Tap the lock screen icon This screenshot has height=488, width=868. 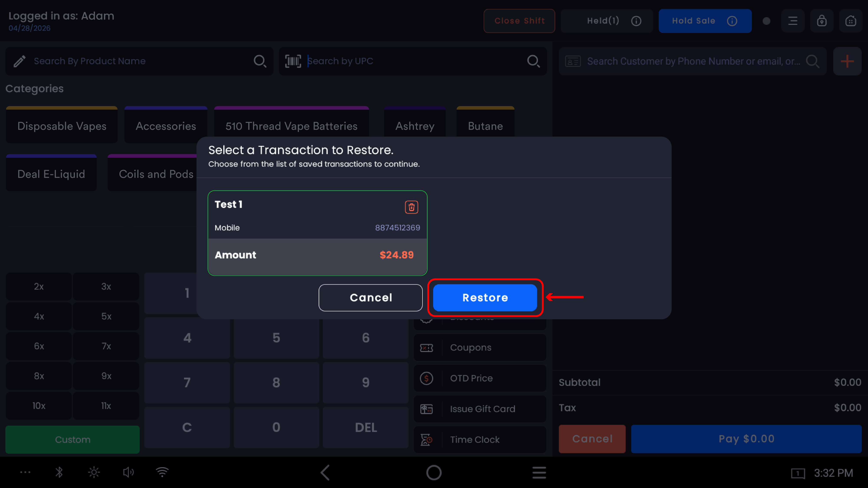[822, 21]
